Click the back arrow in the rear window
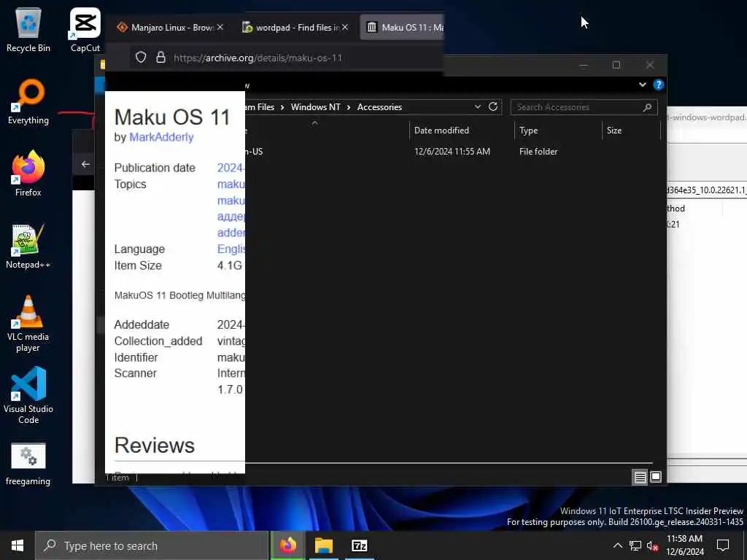747x560 pixels. pos(85,164)
